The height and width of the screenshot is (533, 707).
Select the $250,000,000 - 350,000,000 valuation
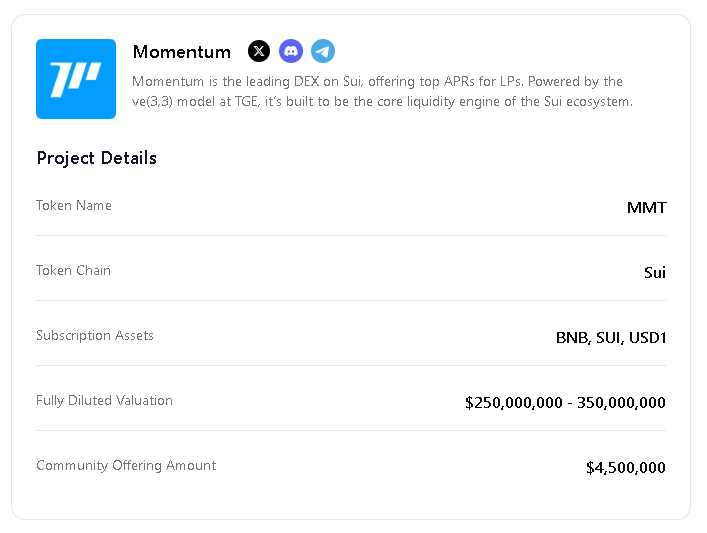click(565, 403)
